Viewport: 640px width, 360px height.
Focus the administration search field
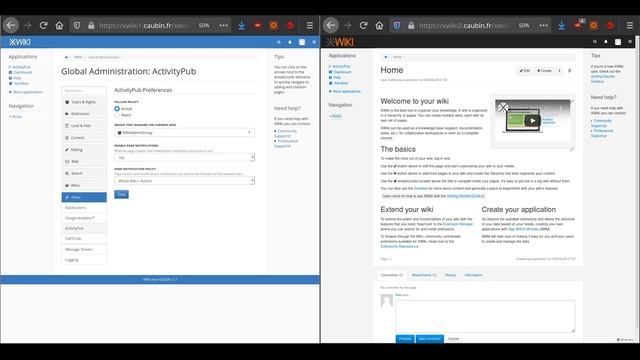pos(84,90)
